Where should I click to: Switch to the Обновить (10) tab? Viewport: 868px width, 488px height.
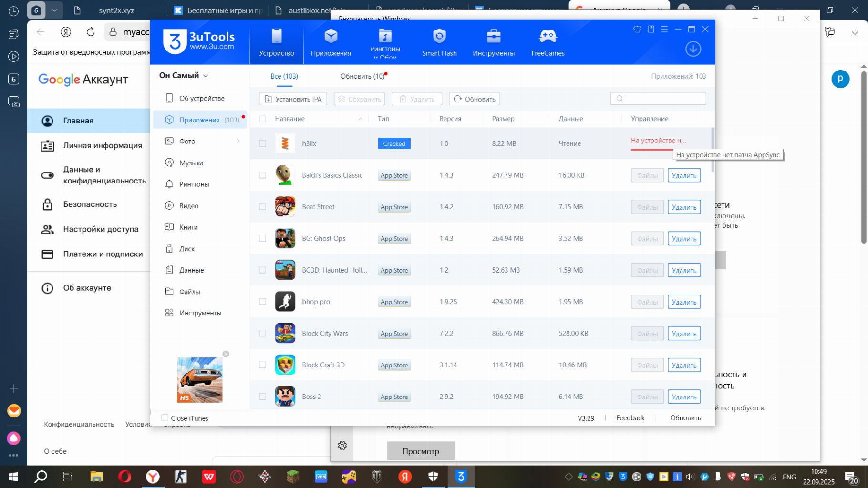point(362,76)
